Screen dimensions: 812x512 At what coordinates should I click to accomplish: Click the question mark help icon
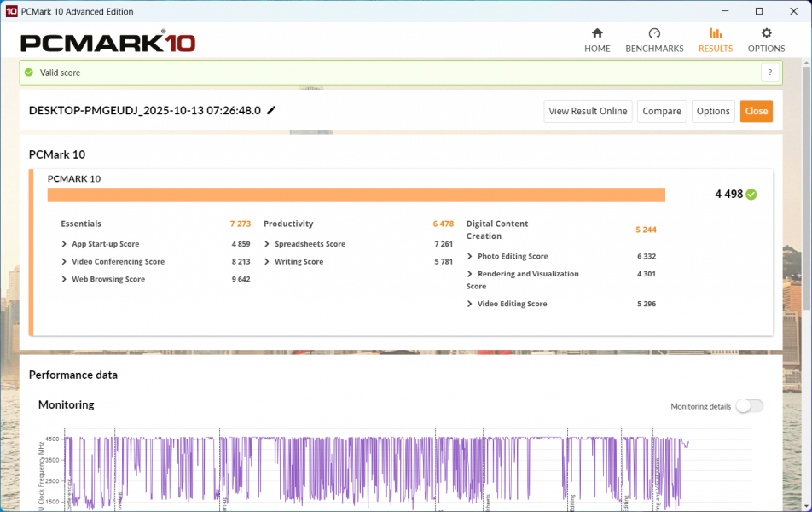[770, 73]
